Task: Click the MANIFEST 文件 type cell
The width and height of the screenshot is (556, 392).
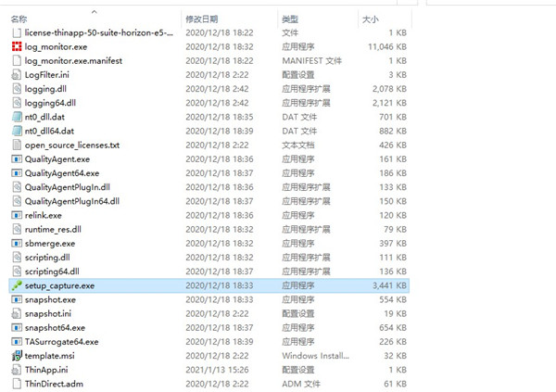Action: (x=312, y=60)
